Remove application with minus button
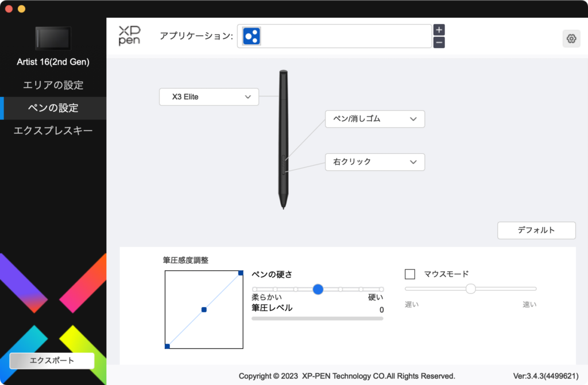This screenshot has width=588, height=385. [x=439, y=42]
